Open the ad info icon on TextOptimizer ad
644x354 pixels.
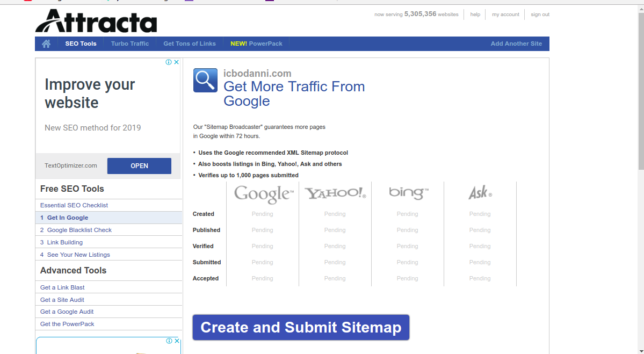click(169, 62)
